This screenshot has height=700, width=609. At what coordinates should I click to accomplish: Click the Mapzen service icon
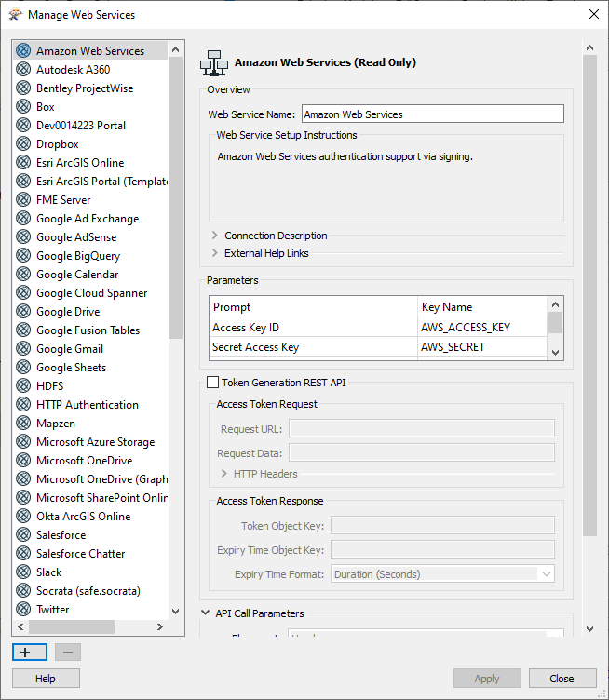(x=23, y=424)
